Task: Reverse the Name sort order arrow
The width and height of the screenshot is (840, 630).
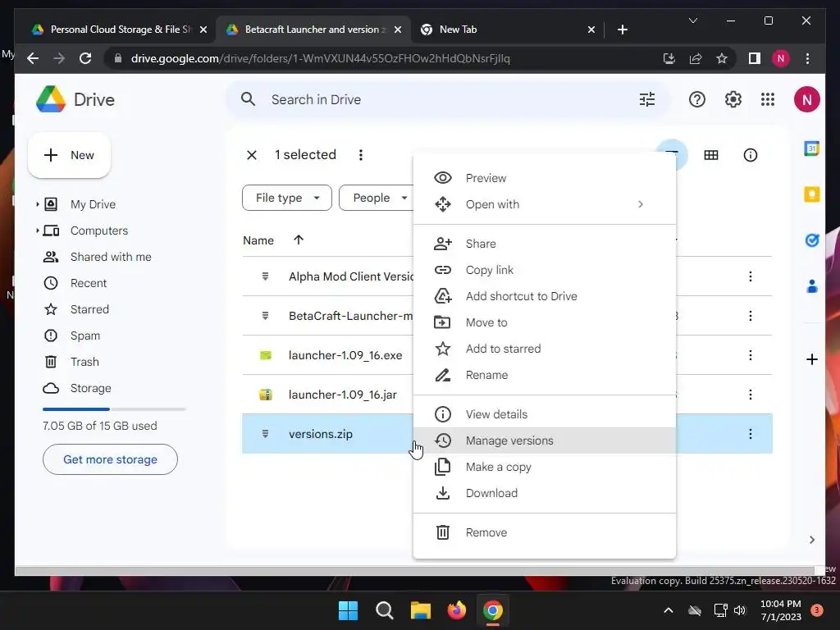Action: (299, 240)
